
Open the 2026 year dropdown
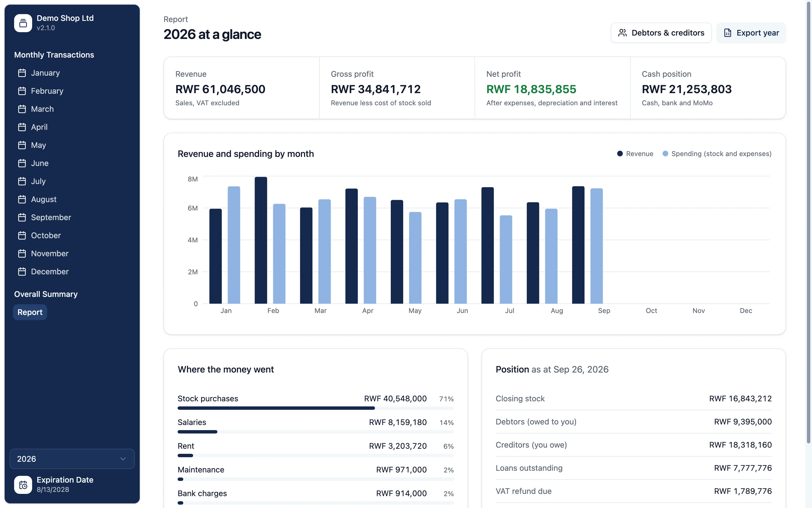point(72,459)
